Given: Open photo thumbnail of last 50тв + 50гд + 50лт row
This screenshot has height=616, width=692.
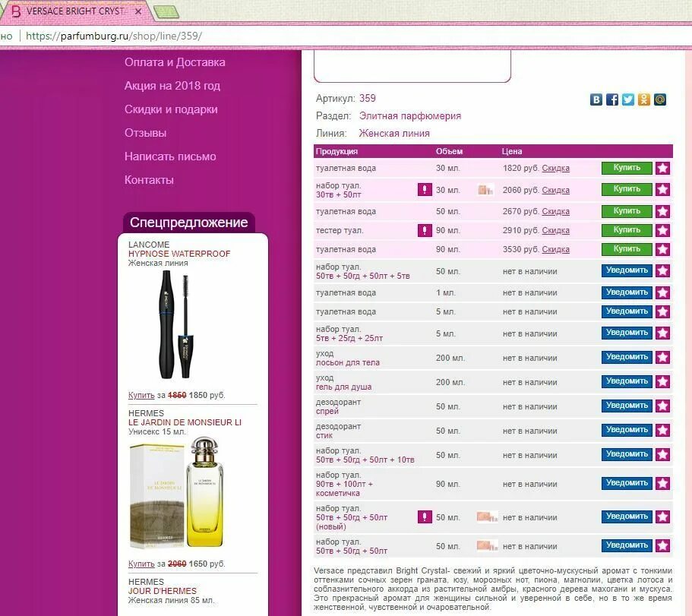Looking at the screenshot, I should coord(487,546).
